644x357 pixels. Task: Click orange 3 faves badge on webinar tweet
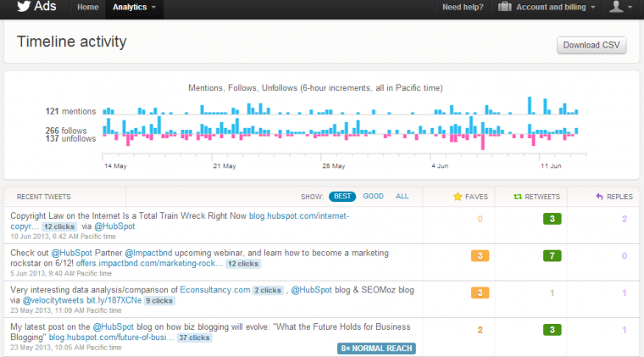(x=480, y=256)
